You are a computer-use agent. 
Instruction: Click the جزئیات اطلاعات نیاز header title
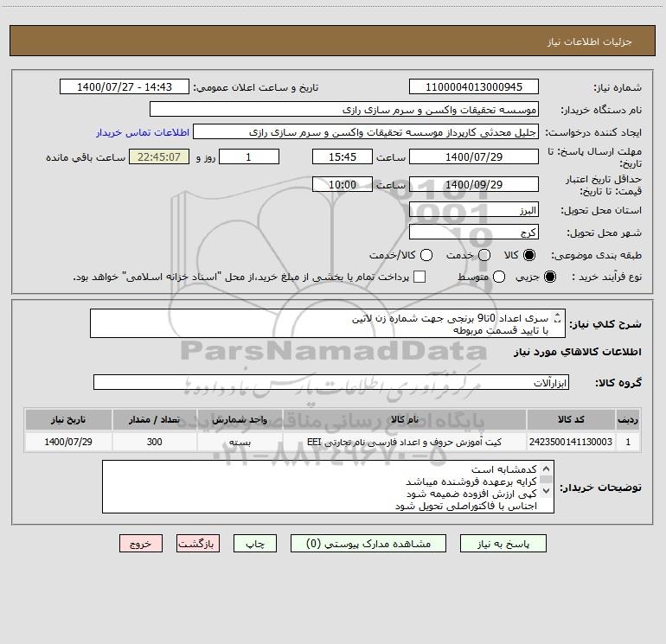(x=590, y=41)
